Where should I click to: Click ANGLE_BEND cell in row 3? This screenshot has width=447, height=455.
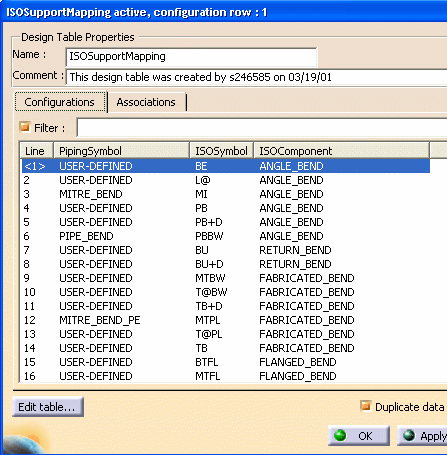click(291, 194)
